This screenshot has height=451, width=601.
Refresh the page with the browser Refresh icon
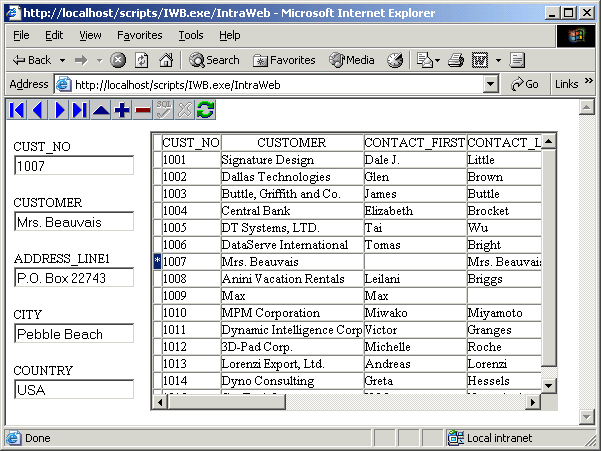(142, 60)
